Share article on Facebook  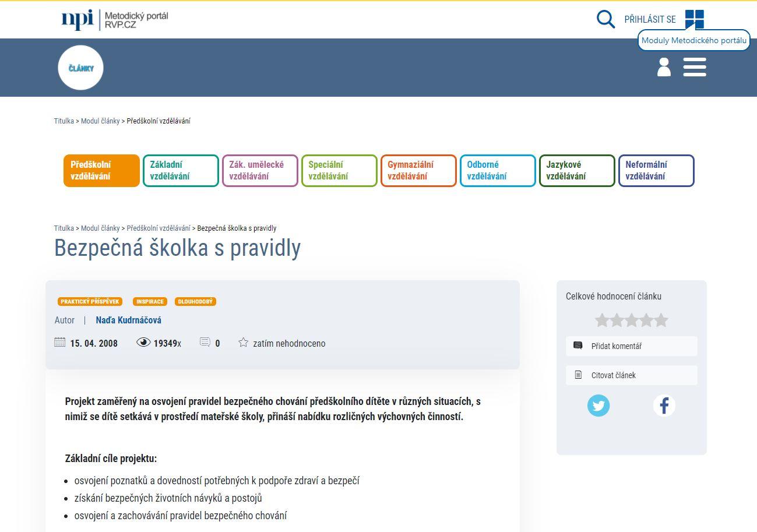pos(664,405)
